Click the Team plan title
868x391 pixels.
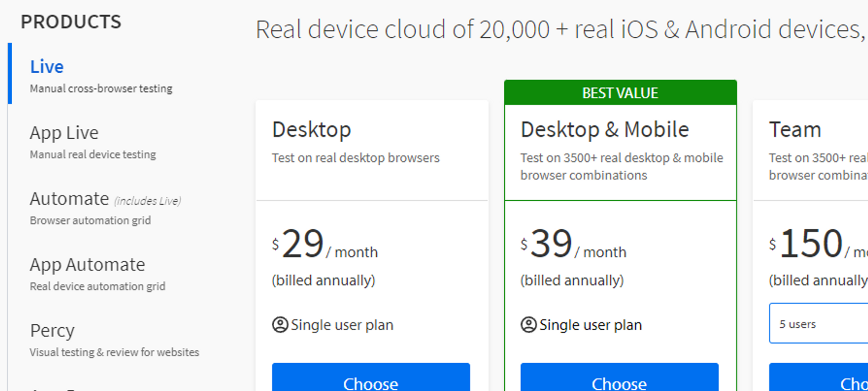(795, 130)
